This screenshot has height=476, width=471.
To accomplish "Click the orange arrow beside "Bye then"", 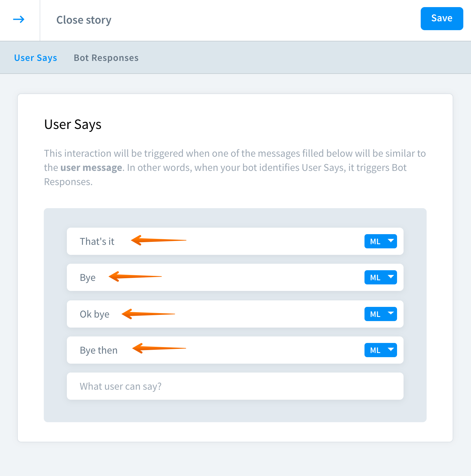I will 159,348.
